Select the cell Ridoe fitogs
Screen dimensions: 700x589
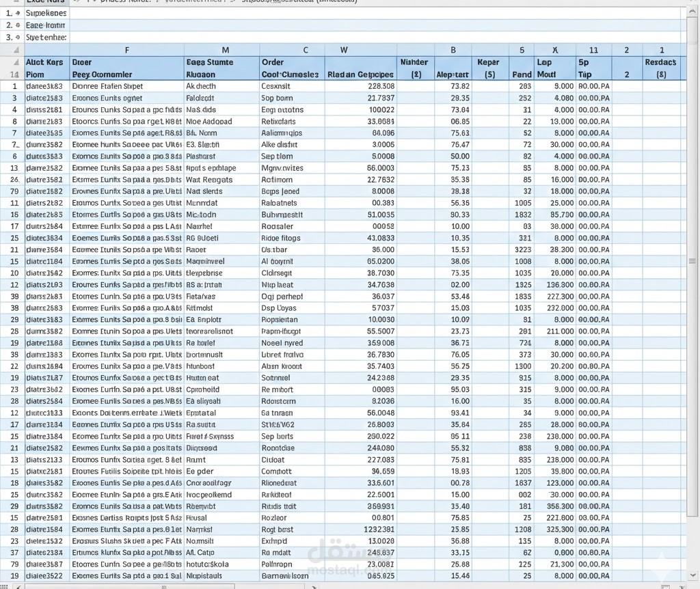292,238
